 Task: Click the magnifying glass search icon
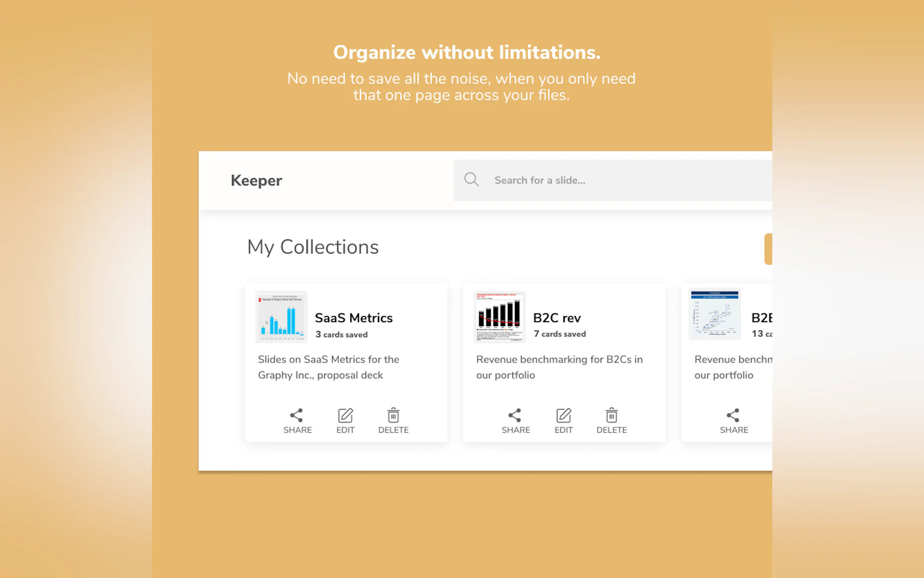[x=471, y=179]
